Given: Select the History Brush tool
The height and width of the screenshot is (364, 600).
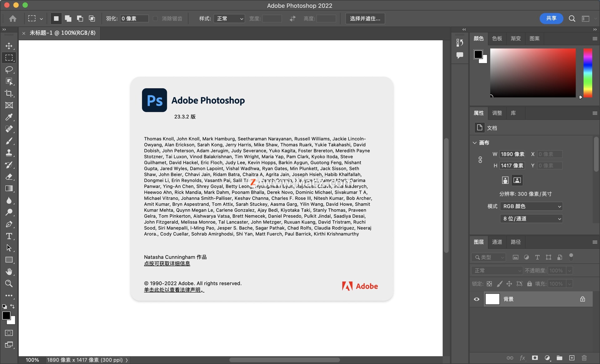Looking at the screenshot, I should [x=9, y=165].
